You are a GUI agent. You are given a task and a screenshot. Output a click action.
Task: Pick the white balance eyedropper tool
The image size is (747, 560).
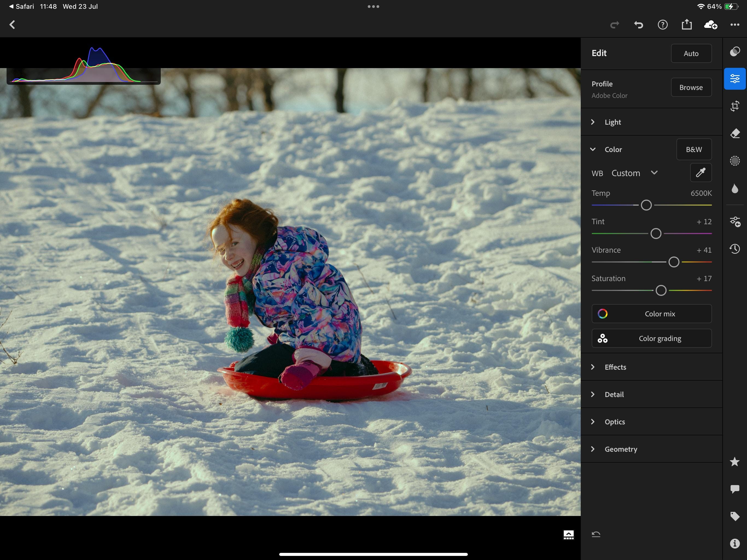[701, 173]
